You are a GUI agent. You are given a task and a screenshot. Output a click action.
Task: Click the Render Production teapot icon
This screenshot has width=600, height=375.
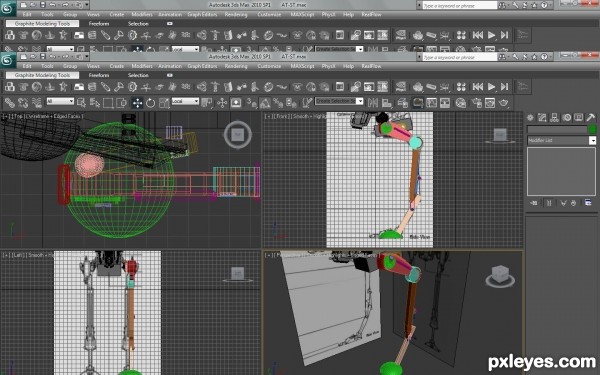504,103
